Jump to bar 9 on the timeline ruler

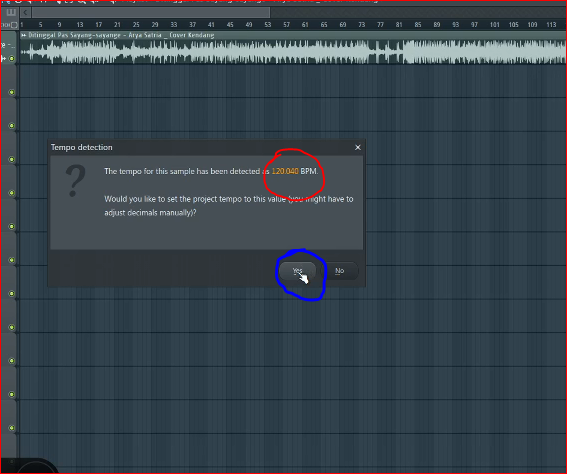pyautogui.click(x=59, y=25)
